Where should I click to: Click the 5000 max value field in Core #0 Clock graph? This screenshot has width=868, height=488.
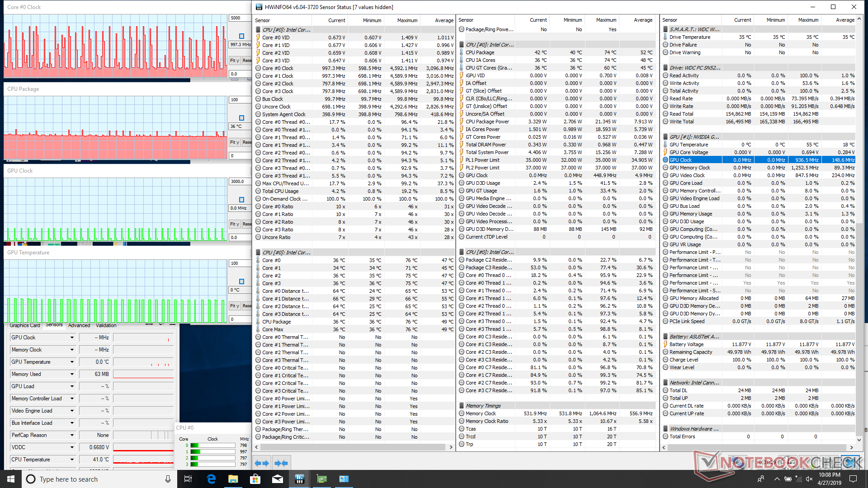point(240,18)
